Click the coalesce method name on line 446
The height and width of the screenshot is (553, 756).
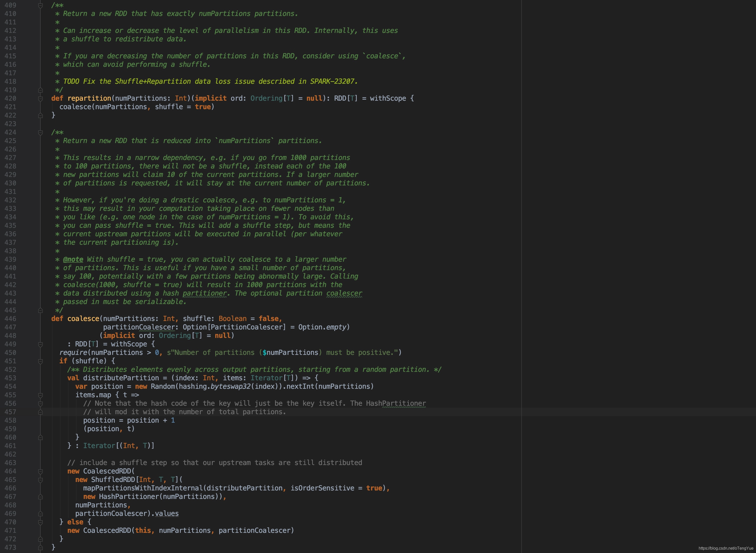tap(83, 319)
